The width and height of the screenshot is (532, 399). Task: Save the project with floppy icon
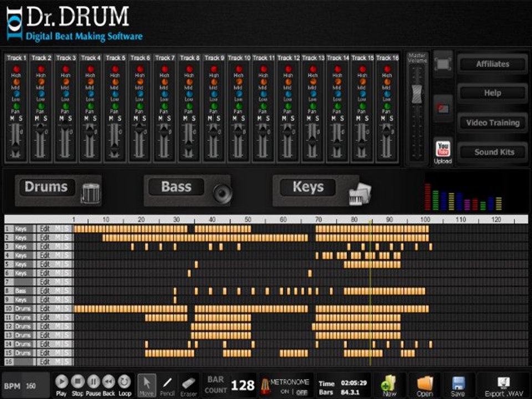tap(458, 386)
